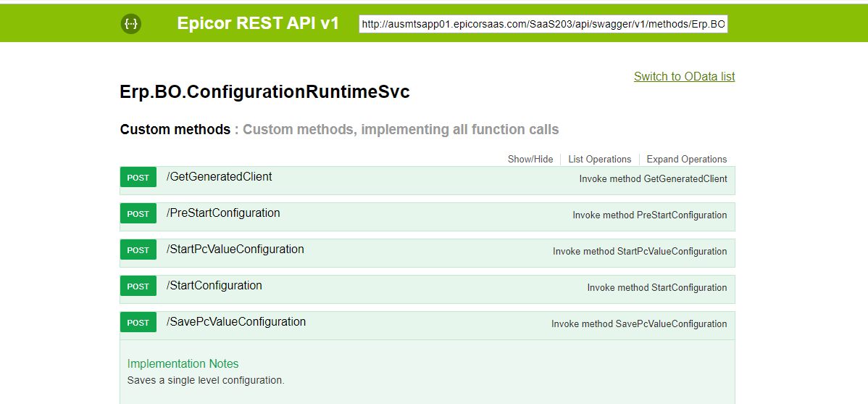This screenshot has height=404, width=868.
Task: Click POST badge for SavePcValueConfiguration
Action: pos(138,323)
